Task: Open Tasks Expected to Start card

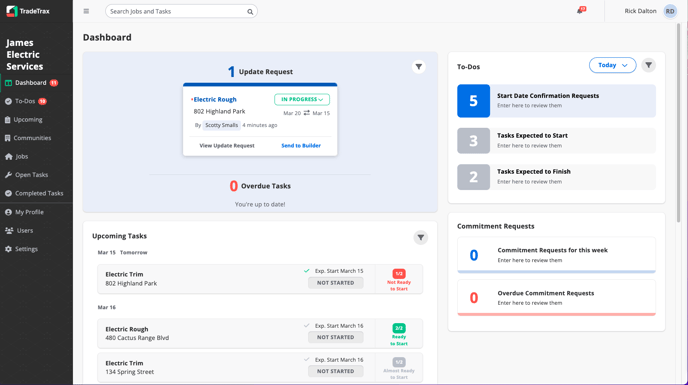Action: [x=556, y=140]
